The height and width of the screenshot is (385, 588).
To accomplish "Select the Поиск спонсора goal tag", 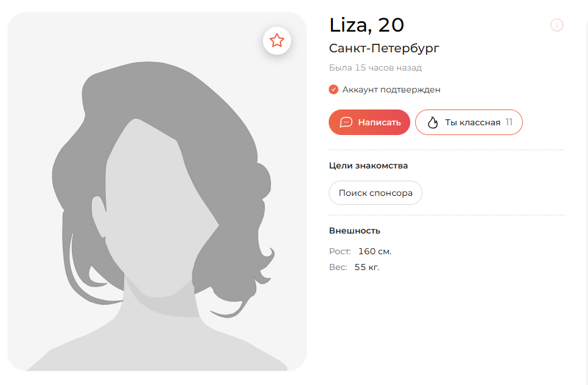I will pyautogui.click(x=376, y=193).
